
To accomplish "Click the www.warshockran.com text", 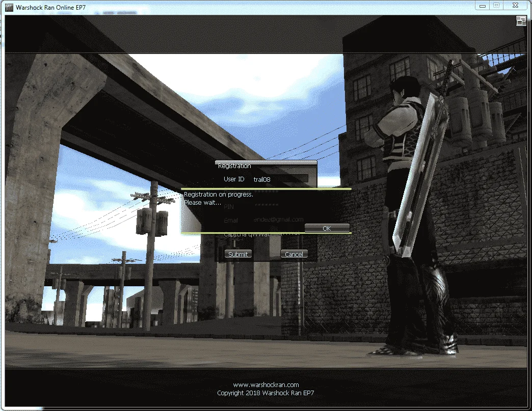I will point(266,385).
